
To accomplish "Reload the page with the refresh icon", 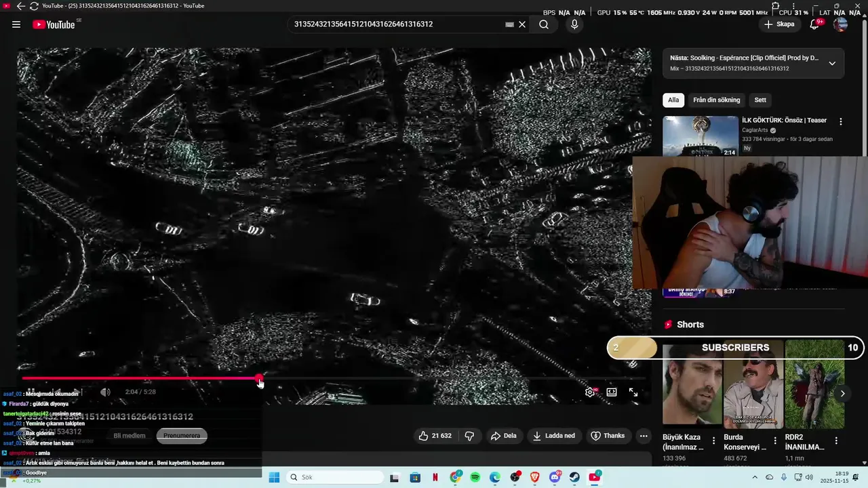I will (x=34, y=5).
